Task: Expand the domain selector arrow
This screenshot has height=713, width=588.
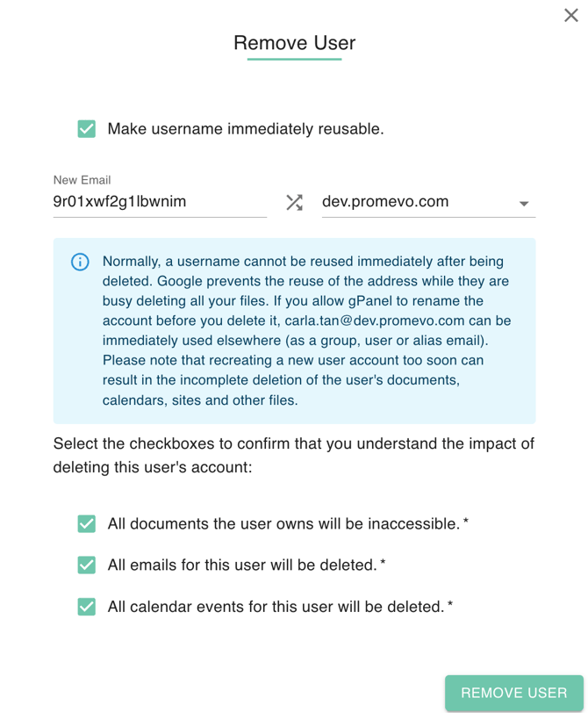Action: coord(524,203)
